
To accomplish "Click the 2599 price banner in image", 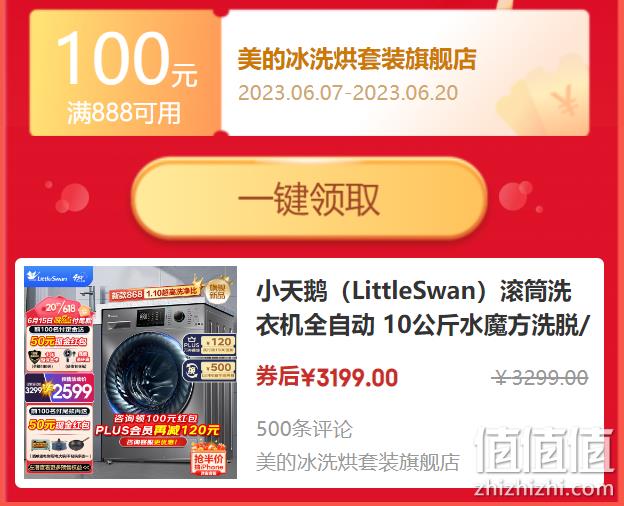I will click(59, 388).
